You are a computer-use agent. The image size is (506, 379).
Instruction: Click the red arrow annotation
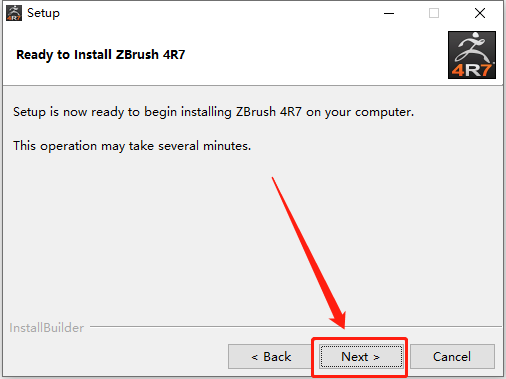[x=309, y=253]
